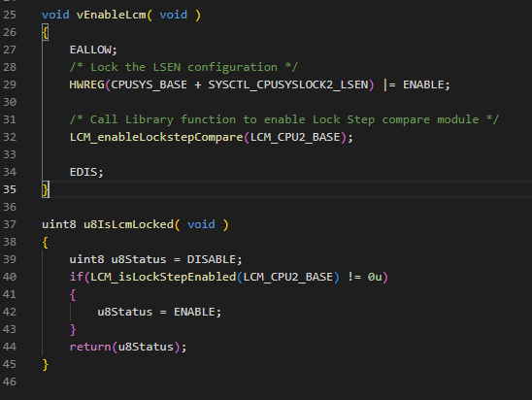Click the 'Call Library function' comment

point(284,119)
